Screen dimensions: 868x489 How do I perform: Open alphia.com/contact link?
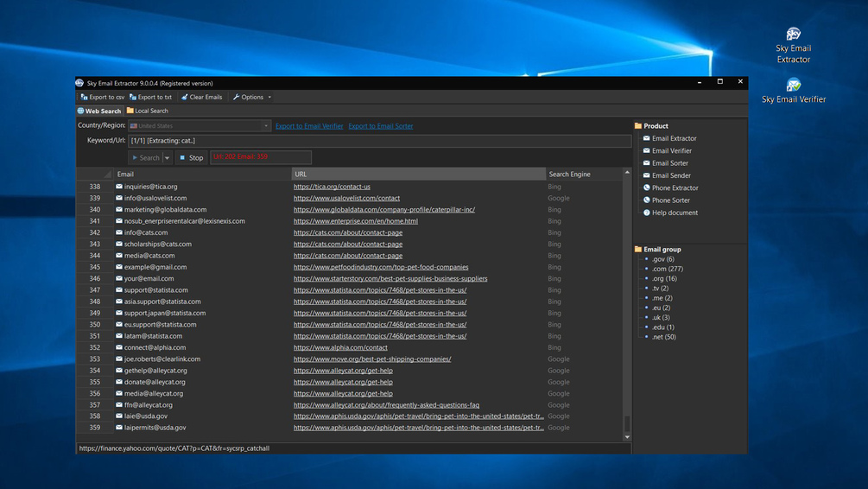340,347
